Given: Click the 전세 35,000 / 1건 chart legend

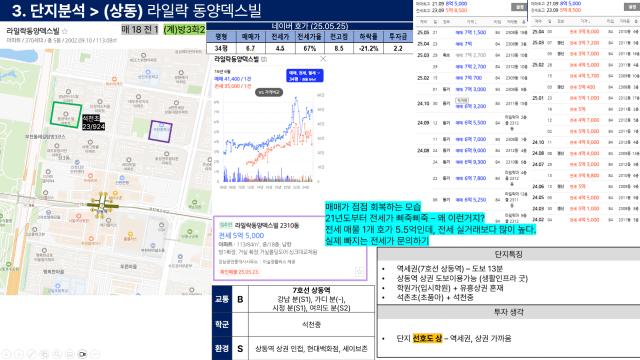Looking at the screenshot, I should [233, 86].
